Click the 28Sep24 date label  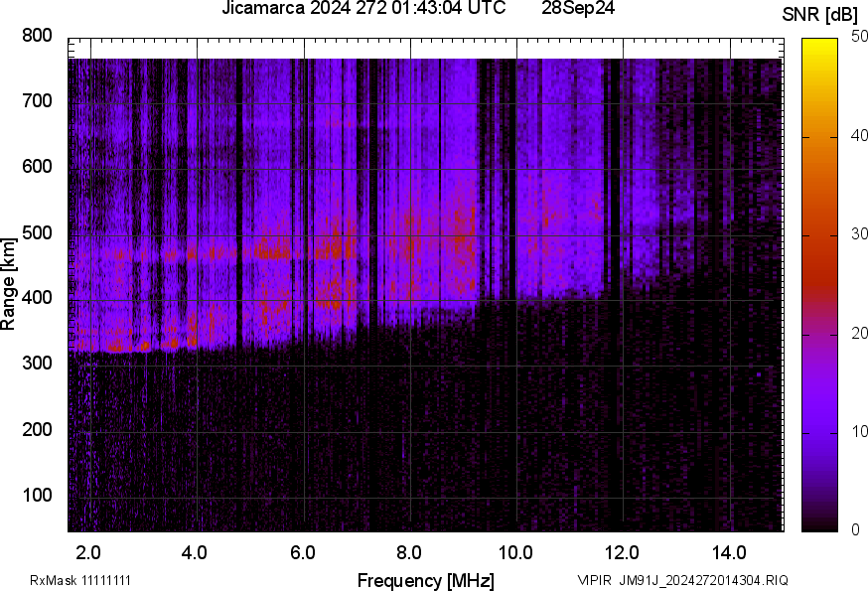[578, 10]
